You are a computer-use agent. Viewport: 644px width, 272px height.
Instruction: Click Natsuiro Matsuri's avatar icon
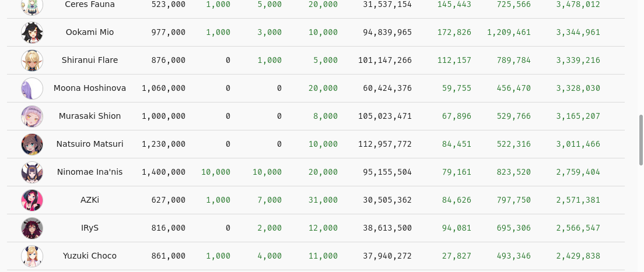pos(32,144)
